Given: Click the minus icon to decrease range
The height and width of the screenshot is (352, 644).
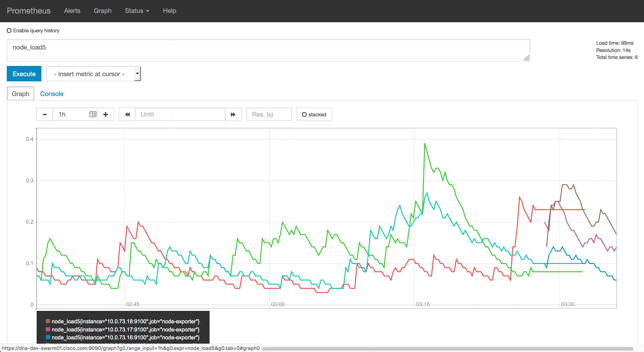Looking at the screenshot, I should [45, 114].
